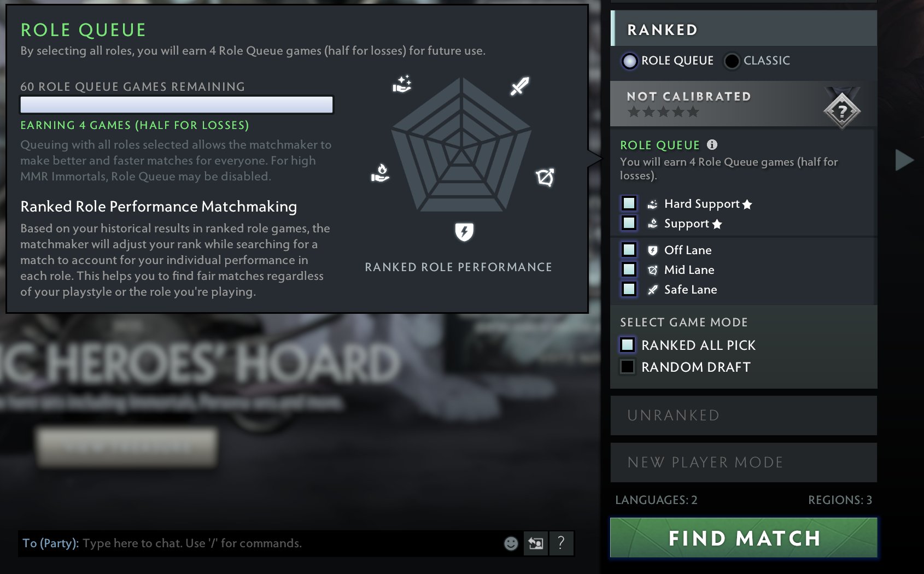Collapse panel with the right arrow

(x=904, y=160)
